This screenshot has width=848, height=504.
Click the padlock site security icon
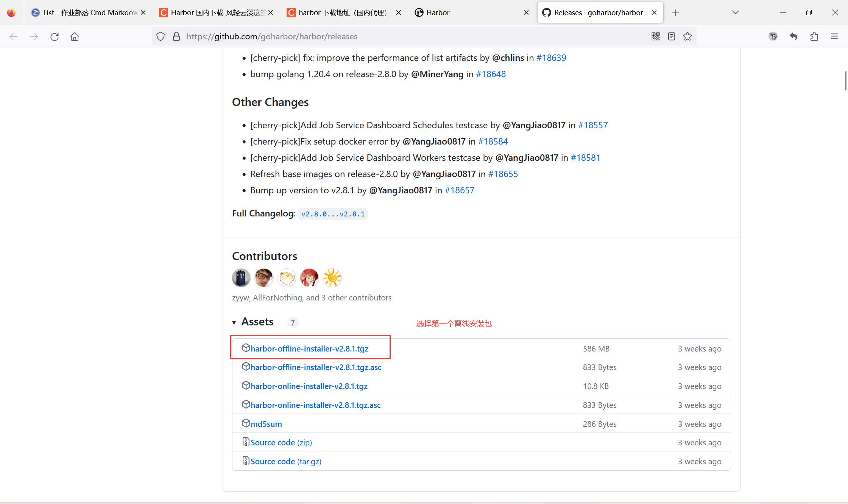[x=176, y=36]
